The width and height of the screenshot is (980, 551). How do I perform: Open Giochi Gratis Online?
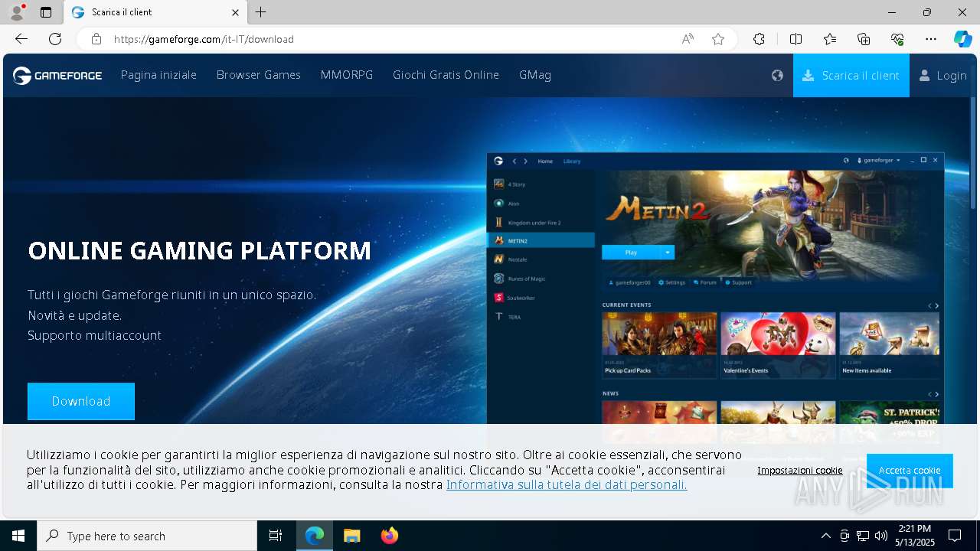446,75
